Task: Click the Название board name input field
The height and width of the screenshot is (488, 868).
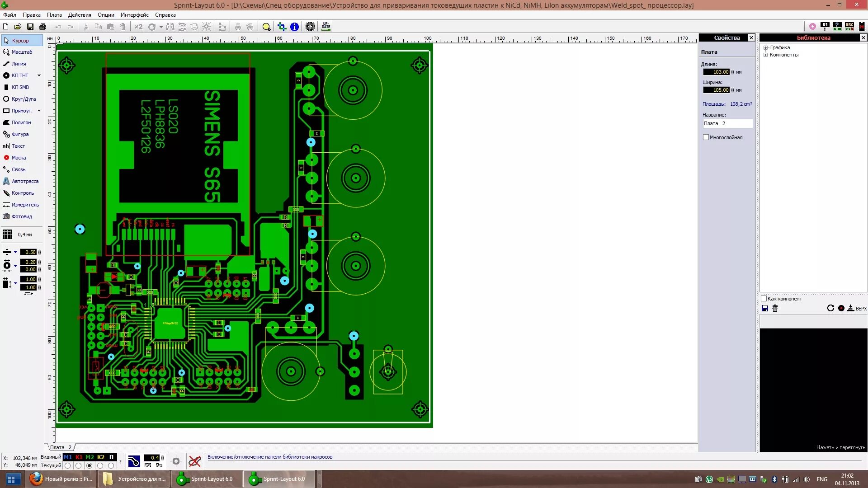Action: 727,123
